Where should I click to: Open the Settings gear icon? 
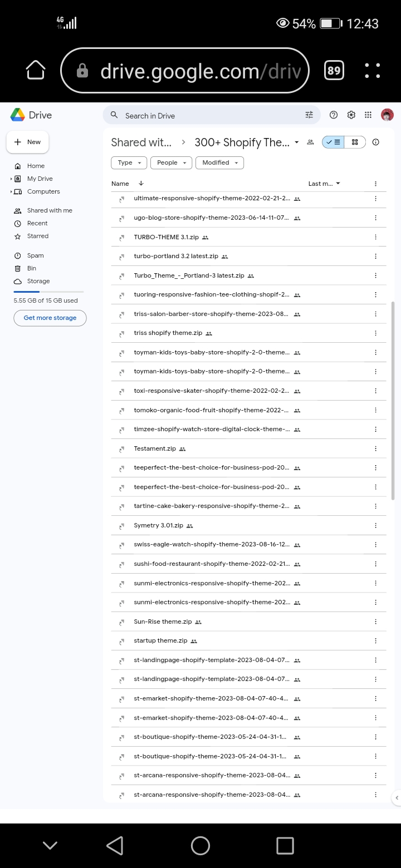tap(351, 115)
